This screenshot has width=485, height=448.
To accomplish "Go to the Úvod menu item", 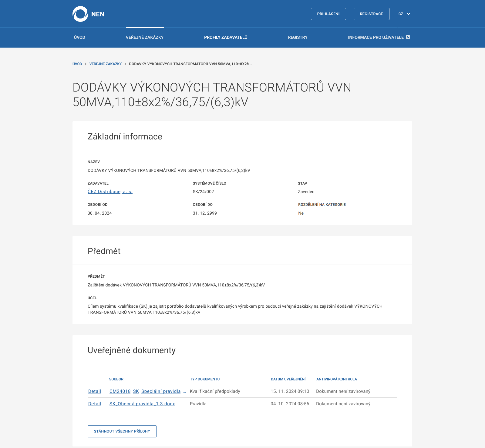I will click(79, 37).
